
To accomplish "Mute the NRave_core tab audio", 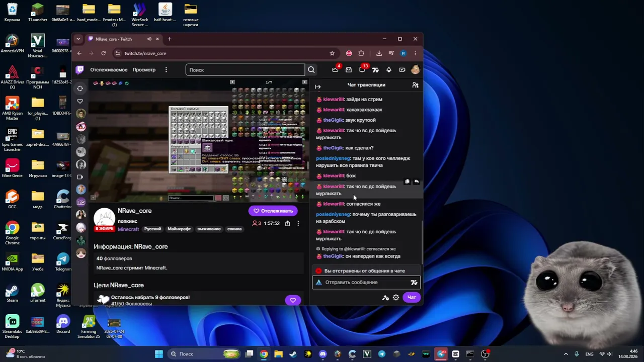I will point(149,39).
